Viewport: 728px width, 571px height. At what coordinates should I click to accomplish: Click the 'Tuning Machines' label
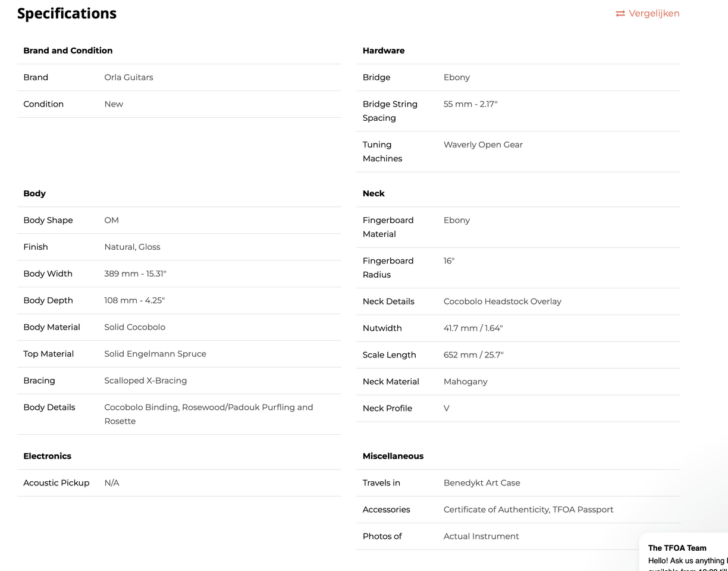(x=382, y=152)
